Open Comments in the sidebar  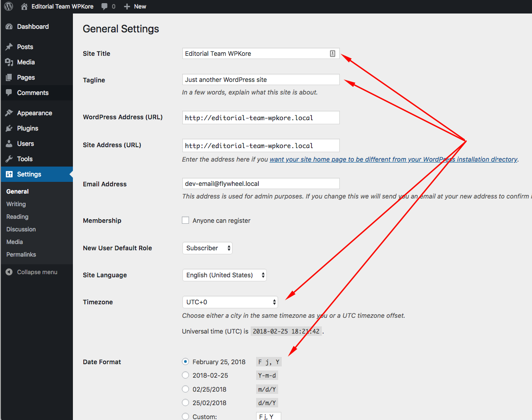(33, 93)
